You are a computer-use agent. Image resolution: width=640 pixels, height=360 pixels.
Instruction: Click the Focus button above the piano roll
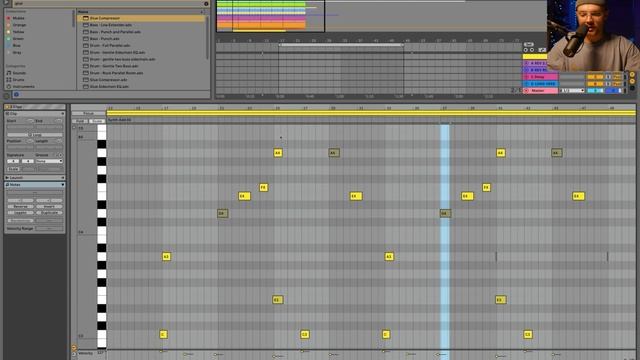pos(89,113)
